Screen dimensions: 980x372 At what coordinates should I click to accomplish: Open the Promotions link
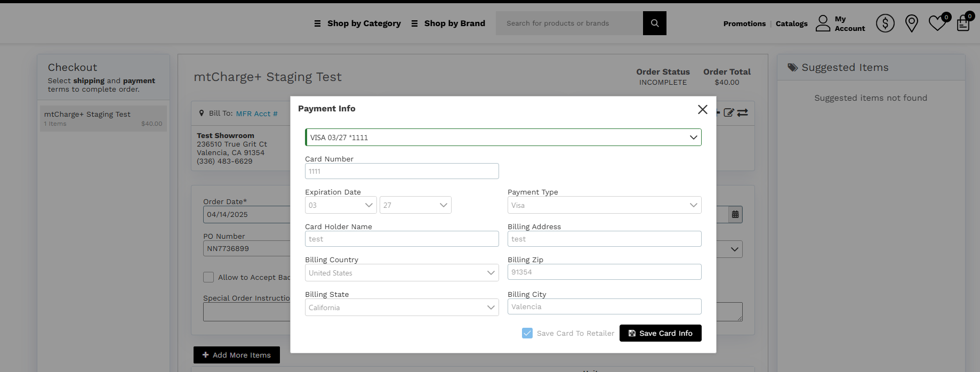[x=744, y=23]
